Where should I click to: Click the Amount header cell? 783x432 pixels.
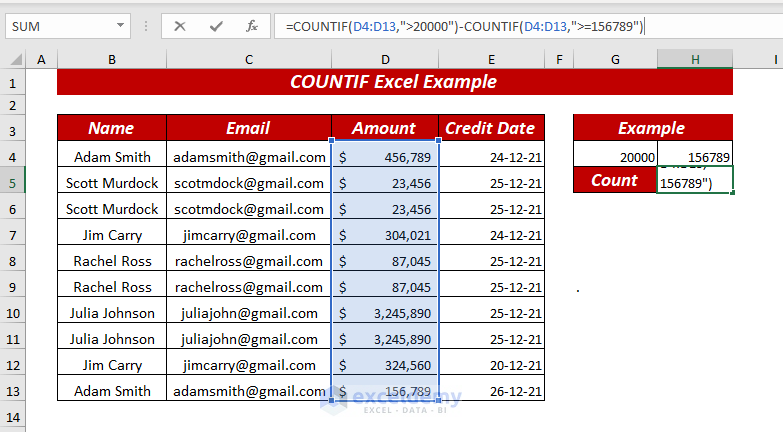[x=385, y=128]
